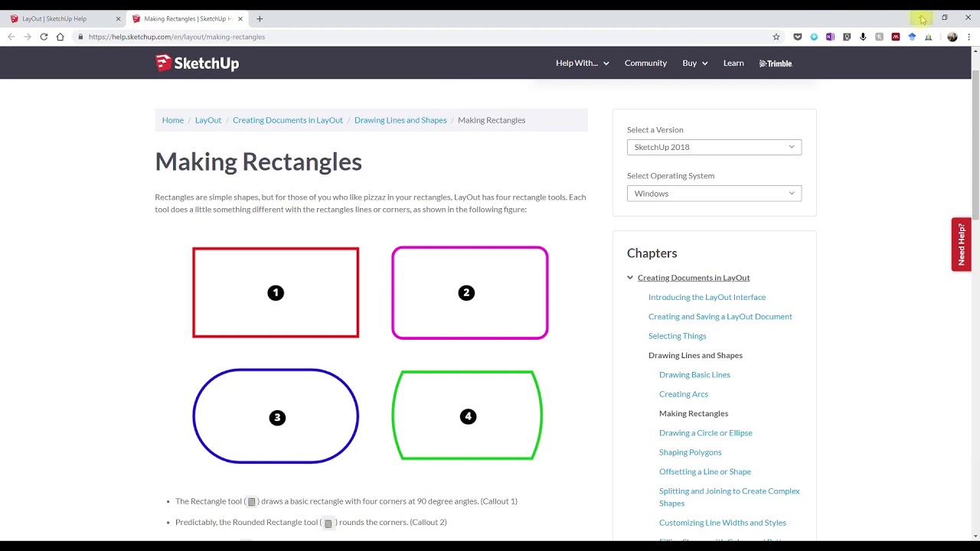Click the lightbulb extension icon

[847, 37]
